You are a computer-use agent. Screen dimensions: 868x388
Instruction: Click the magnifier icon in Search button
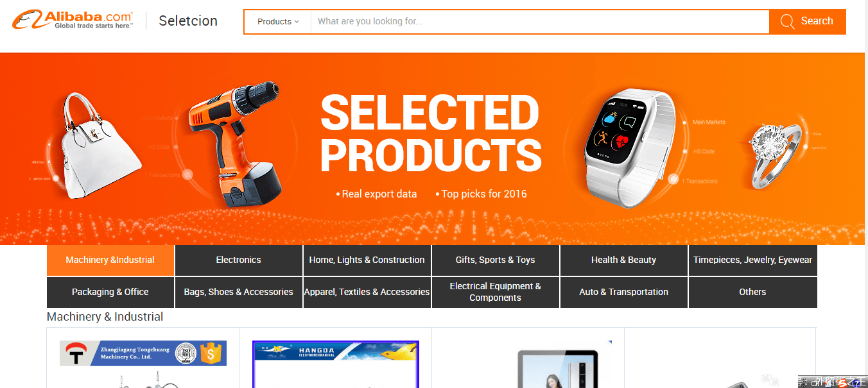787,22
